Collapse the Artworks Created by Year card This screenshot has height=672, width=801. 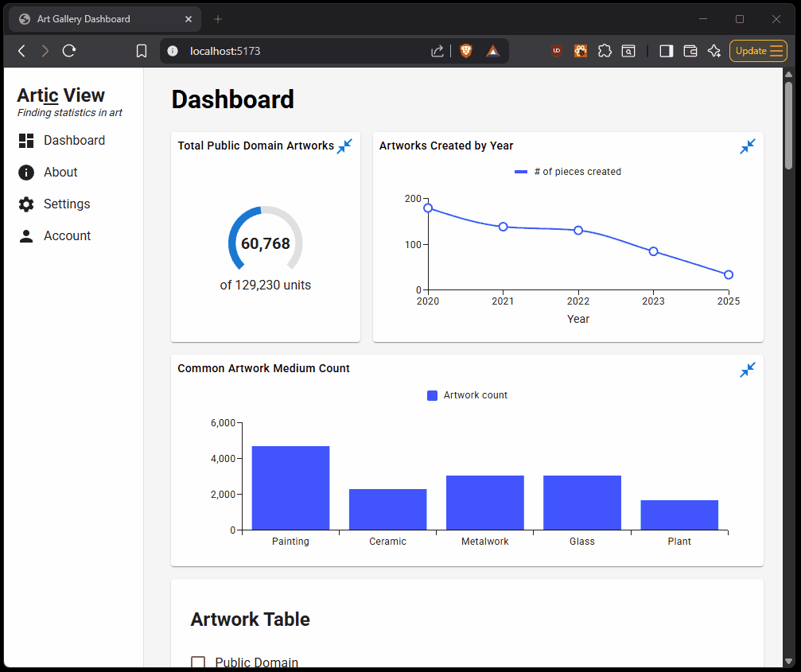click(748, 146)
